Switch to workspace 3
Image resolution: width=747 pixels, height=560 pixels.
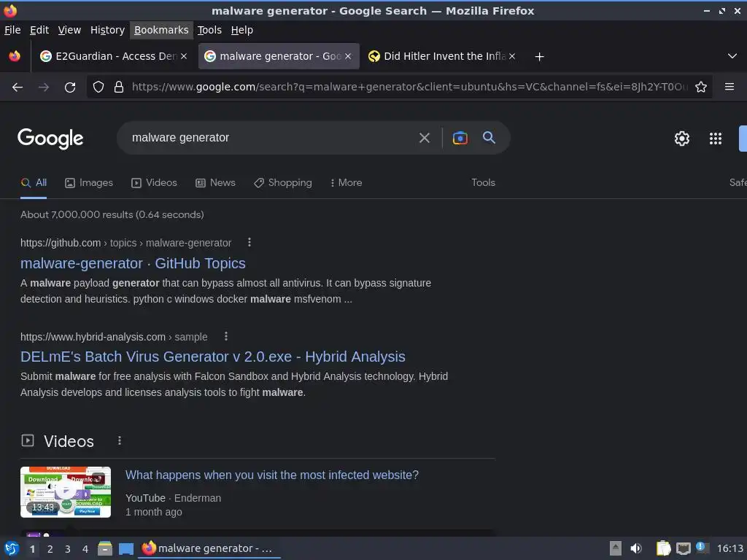(x=68, y=549)
